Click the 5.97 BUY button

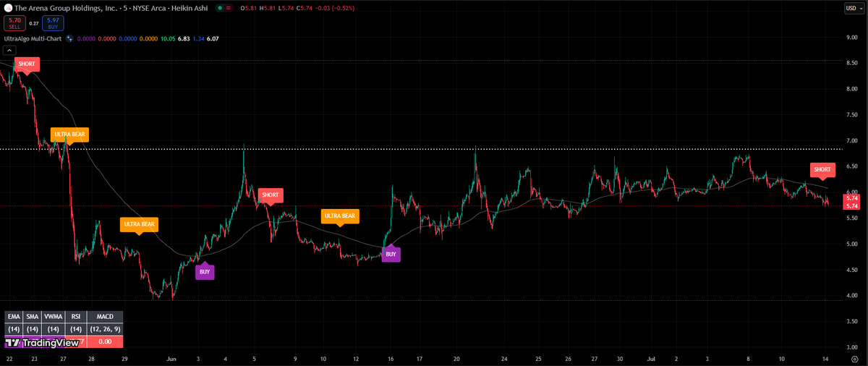point(52,23)
